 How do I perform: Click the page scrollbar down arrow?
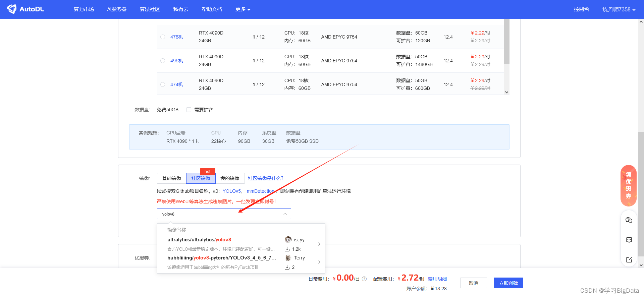641,265
